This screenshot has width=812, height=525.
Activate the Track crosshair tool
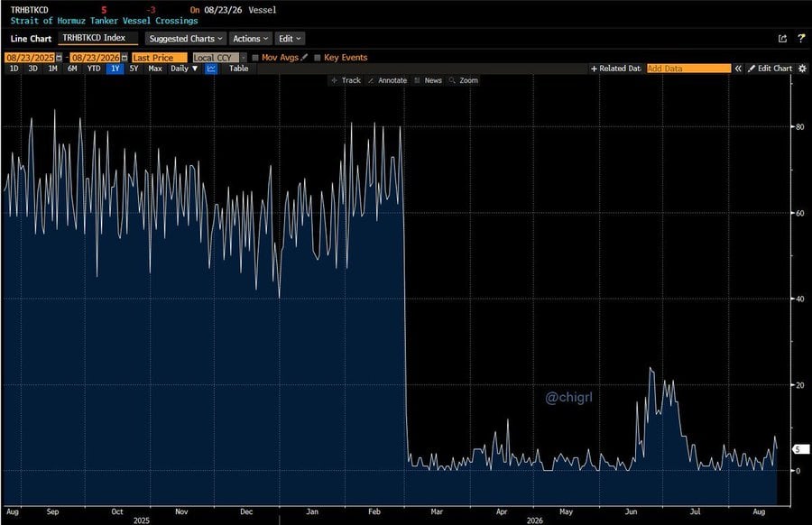(346, 80)
